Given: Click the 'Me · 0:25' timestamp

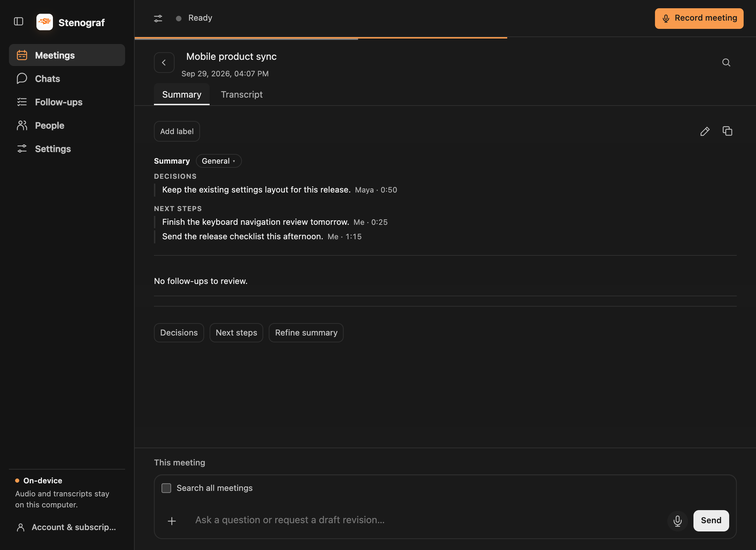Looking at the screenshot, I should tap(370, 222).
